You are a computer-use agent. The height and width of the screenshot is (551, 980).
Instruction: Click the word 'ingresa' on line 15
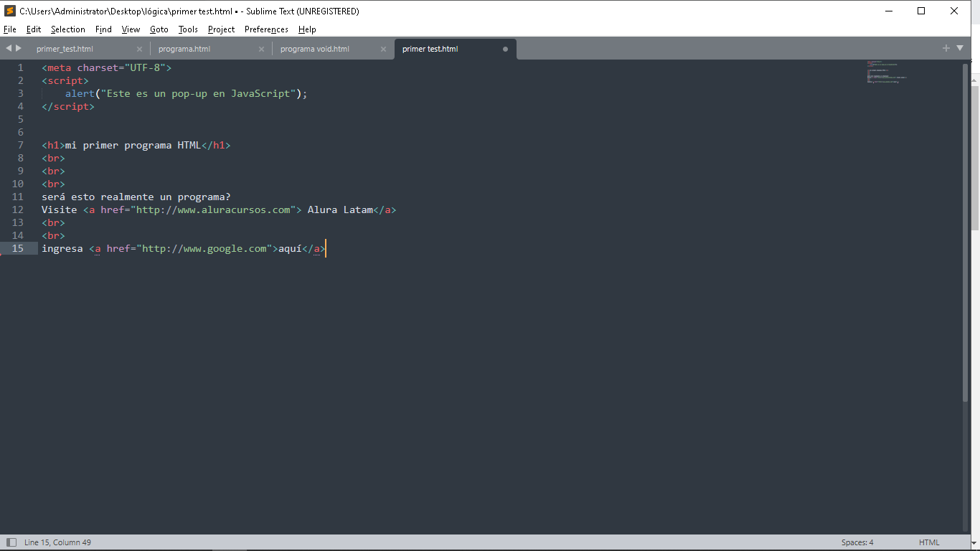point(62,248)
